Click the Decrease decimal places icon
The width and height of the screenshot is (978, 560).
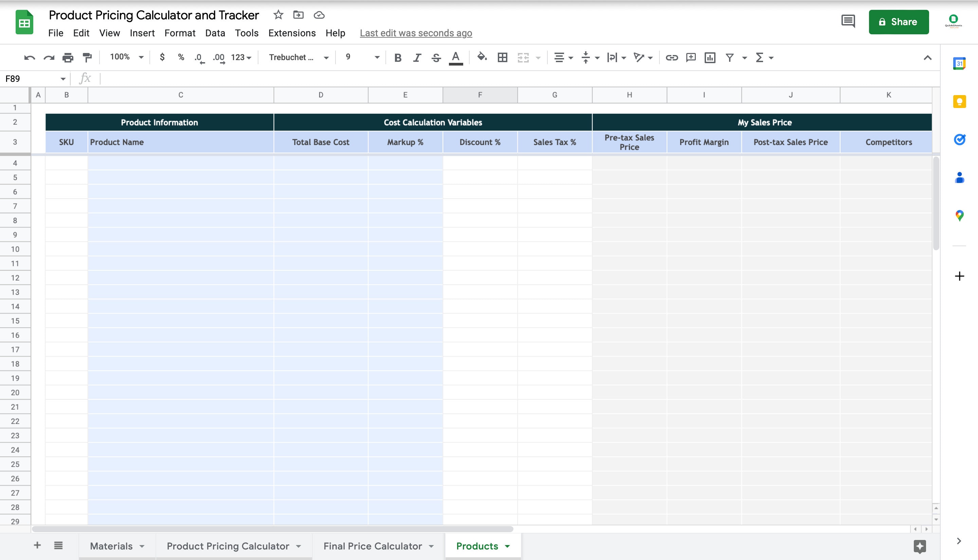pos(198,57)
